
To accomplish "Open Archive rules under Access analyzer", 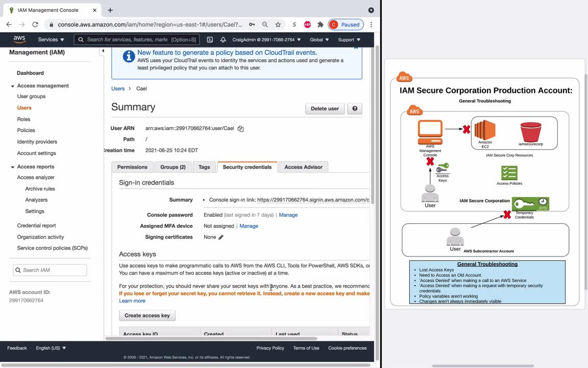I will coord(40,189).
